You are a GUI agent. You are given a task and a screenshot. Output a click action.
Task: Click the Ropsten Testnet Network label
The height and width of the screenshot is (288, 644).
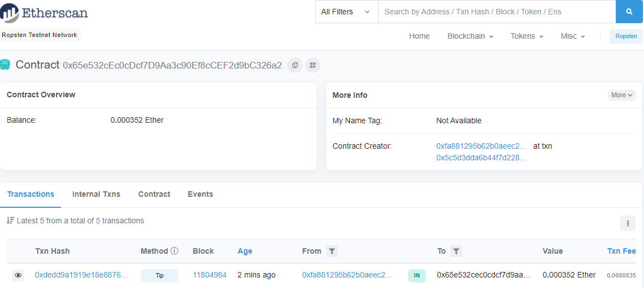[x=39, y=35]
